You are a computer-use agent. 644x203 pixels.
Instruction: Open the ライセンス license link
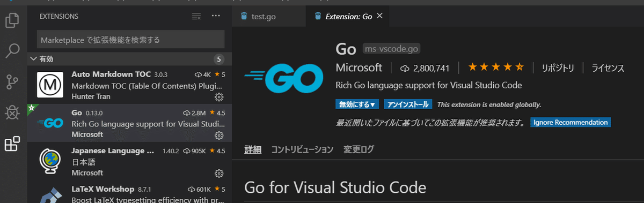[608, 68]
